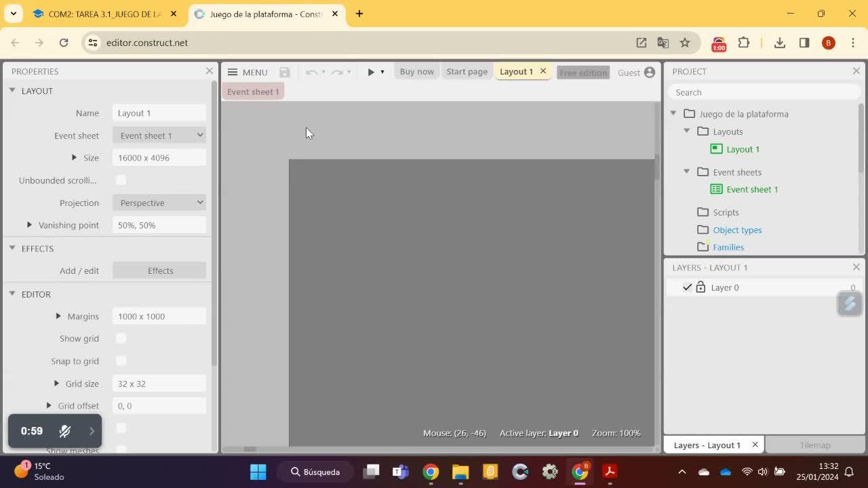Select the Object types folder
The image size is (868, 488).
tap(737, 230)
